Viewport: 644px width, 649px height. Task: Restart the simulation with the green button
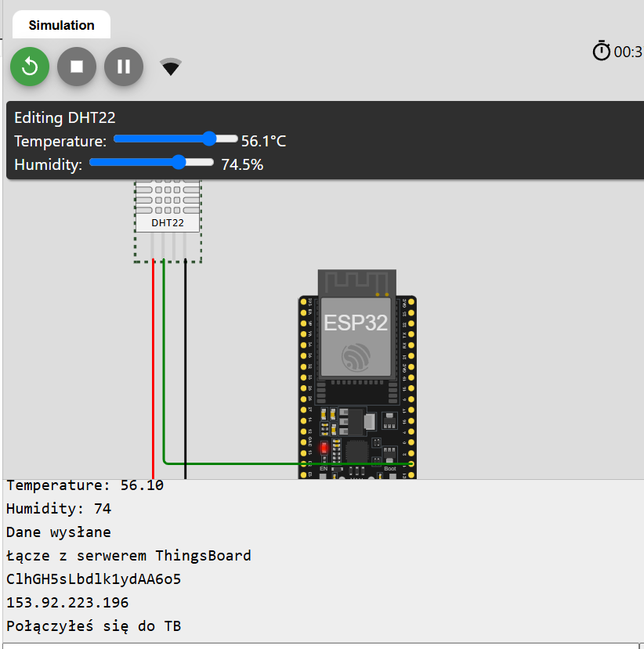(x=30, y=67)
